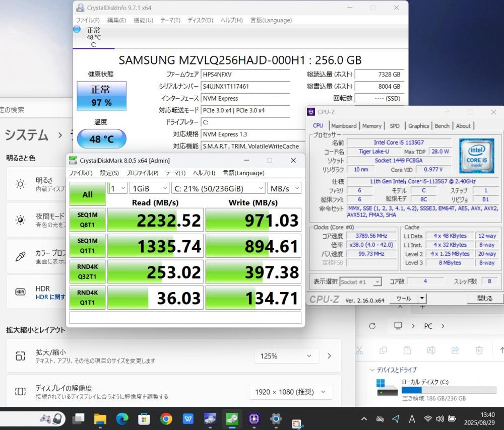The width and height of the screenshot is (504, 430).
Task: Show hidden tray icons chevron
Action: coord(364,419)
